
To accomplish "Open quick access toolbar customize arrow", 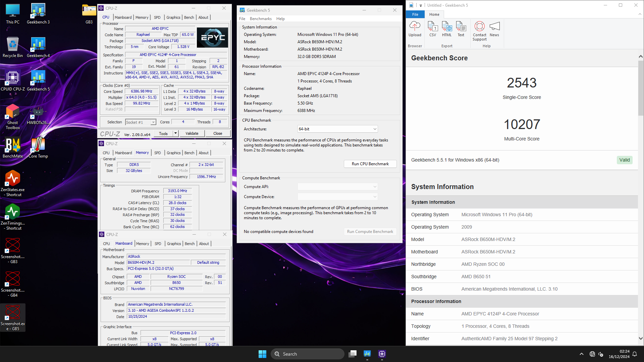I will (x=421, y=5).
